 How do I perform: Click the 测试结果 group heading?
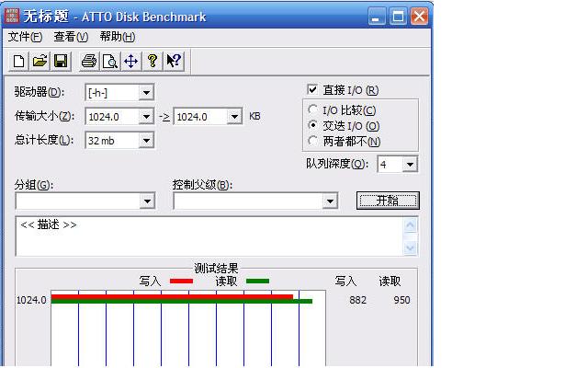point(216,269)
